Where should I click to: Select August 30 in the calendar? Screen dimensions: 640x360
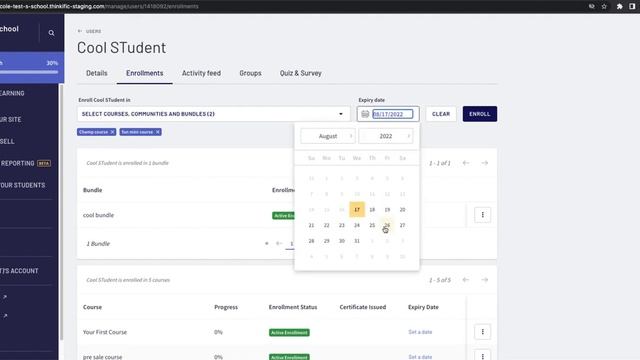click(342, 241)
